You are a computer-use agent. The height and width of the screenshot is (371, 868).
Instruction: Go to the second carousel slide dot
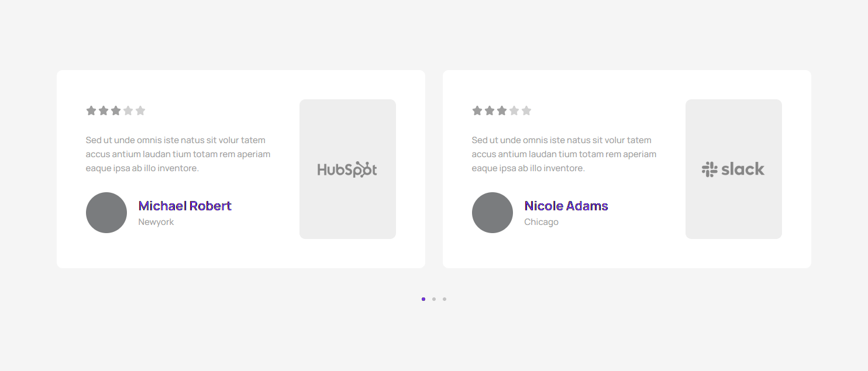pos(434,299)
